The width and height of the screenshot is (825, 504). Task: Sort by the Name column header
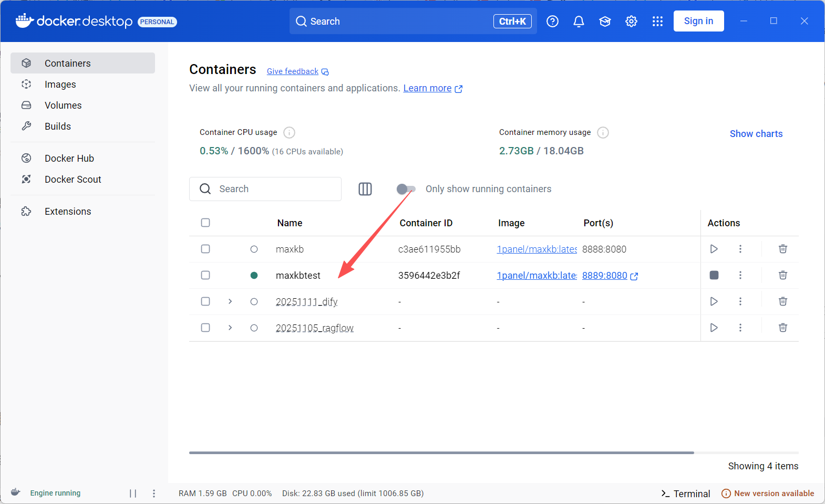[290, 223]
